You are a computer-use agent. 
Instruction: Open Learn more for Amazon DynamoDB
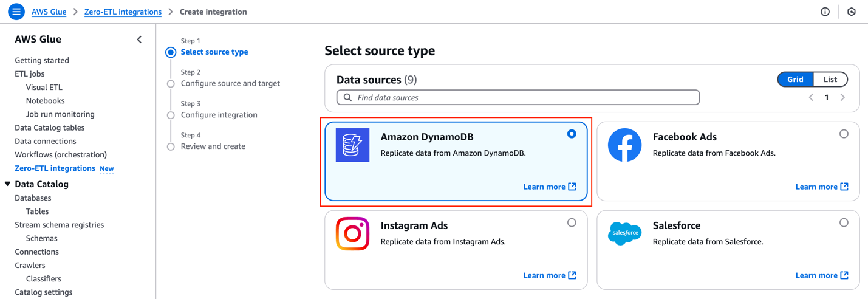coord(550,187)
